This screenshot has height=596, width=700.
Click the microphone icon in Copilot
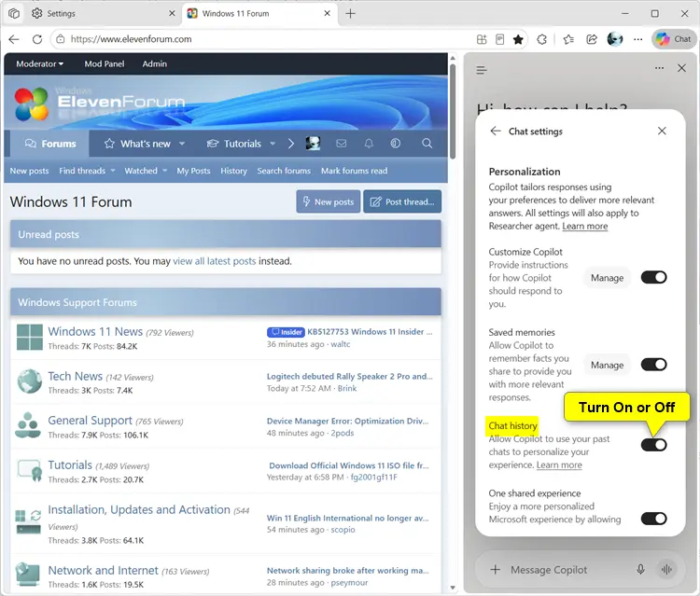(x=640, y=569)
